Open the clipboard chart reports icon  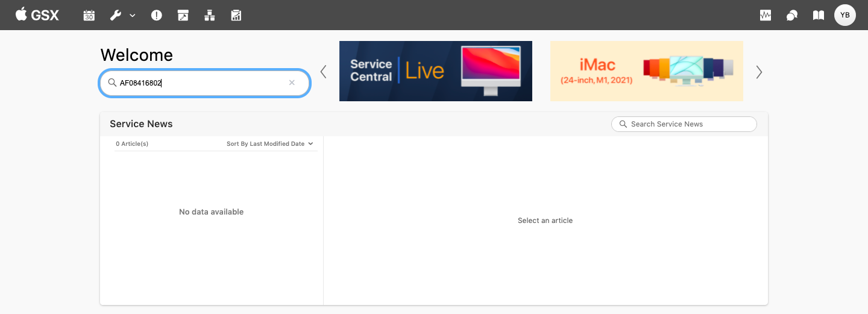point(236,16)
